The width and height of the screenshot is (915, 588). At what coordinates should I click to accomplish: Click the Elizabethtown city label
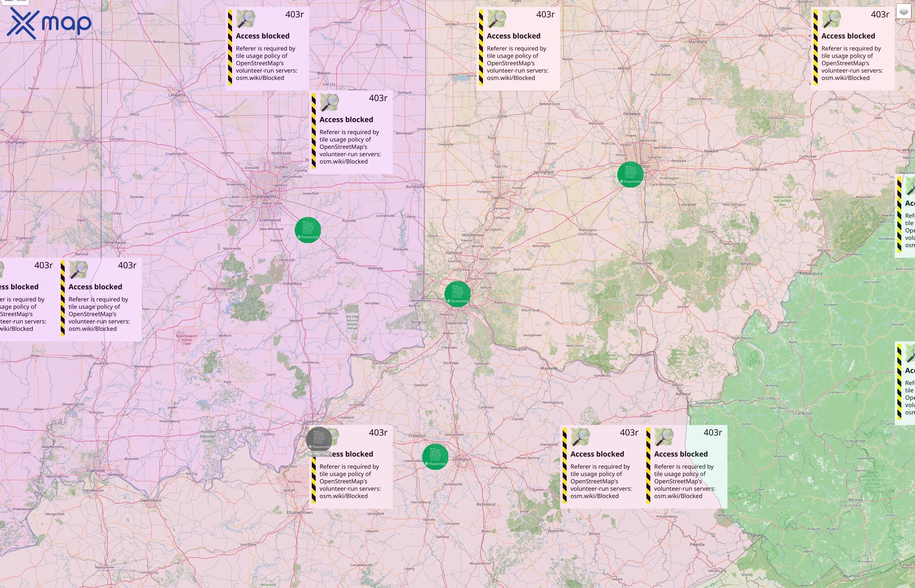pos(300,513)
